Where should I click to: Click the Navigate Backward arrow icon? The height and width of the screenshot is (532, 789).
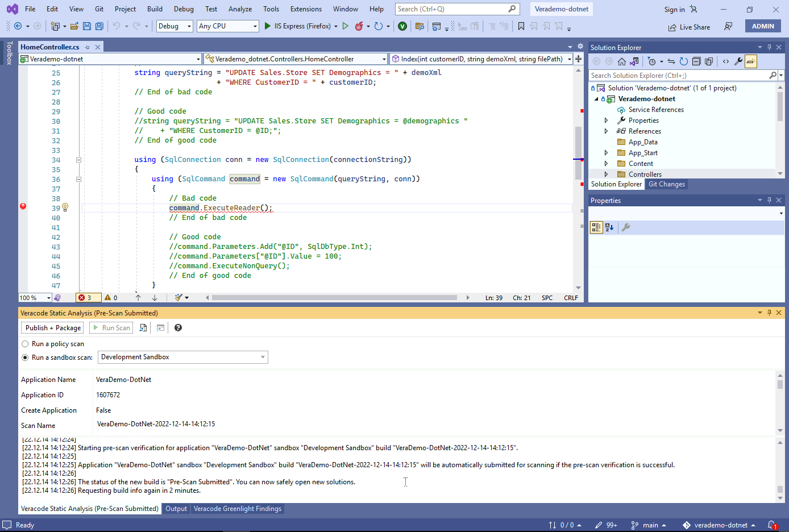18,26
